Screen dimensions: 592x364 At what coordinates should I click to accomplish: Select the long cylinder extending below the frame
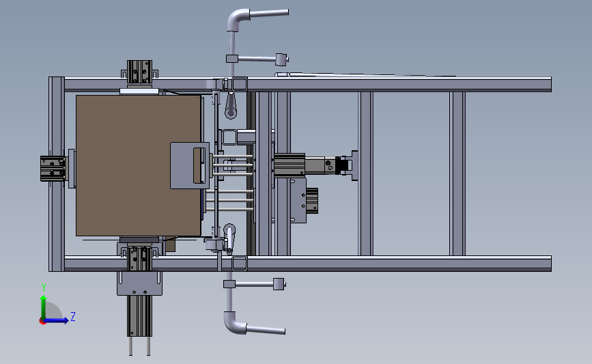(139, 316)
